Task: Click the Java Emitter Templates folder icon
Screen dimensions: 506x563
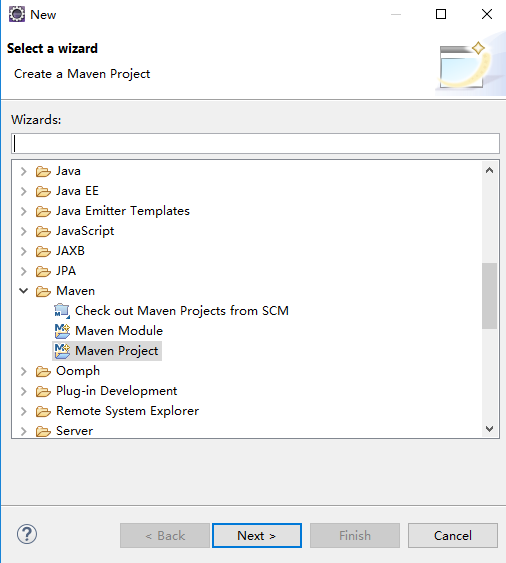Action: coord(43,211)
